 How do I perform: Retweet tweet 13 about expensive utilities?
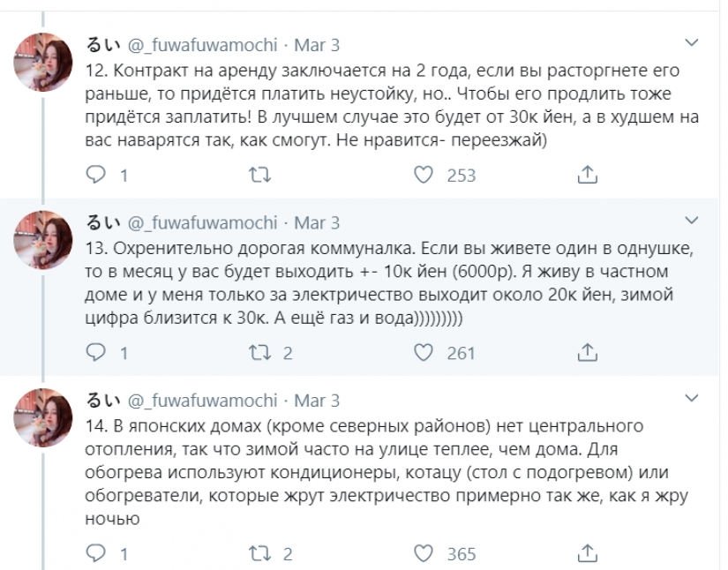point(259,353)
